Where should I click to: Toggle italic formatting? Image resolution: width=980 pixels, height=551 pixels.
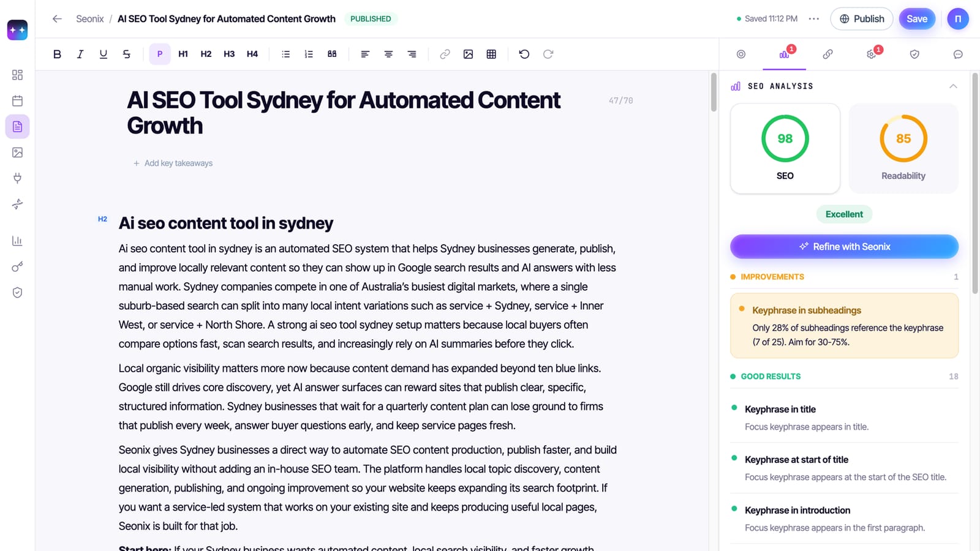tap(80, 54)
